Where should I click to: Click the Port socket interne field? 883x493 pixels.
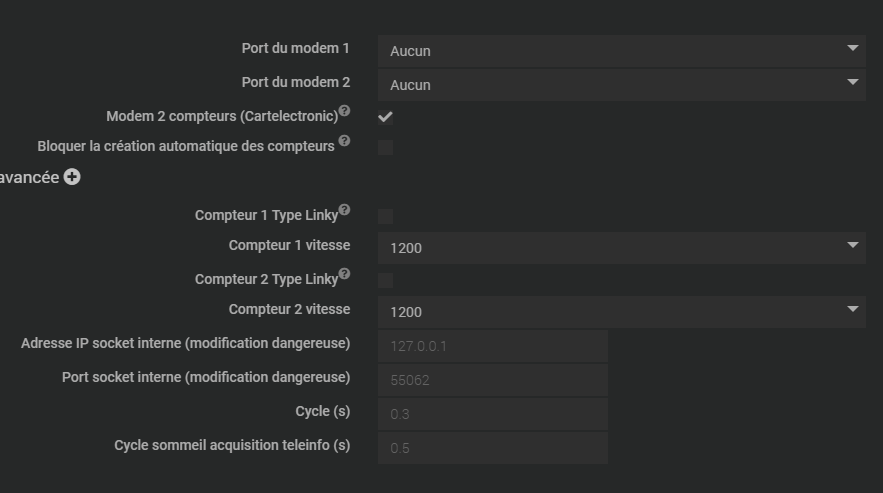point(492,379)
